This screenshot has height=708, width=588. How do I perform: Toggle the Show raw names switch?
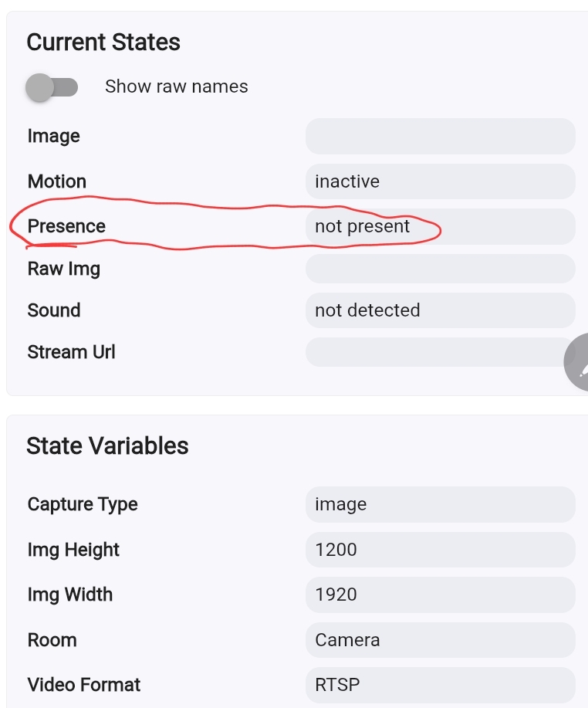click(52, 86)
